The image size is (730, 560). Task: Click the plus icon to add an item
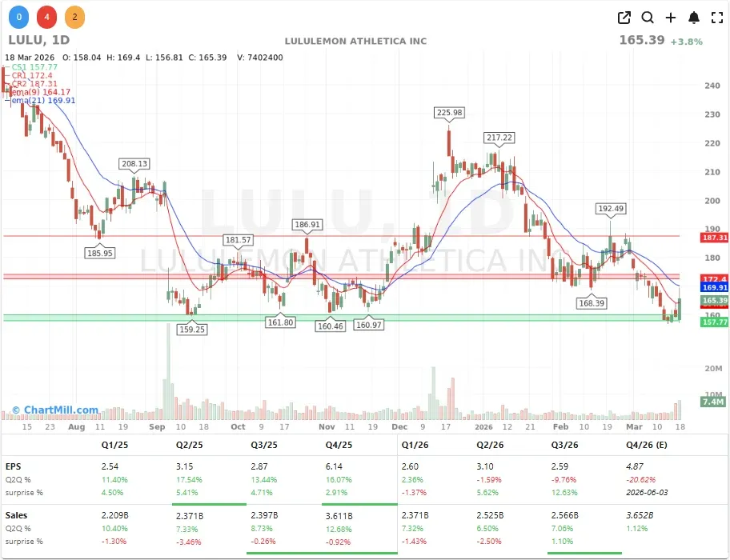tap(670, 17)
